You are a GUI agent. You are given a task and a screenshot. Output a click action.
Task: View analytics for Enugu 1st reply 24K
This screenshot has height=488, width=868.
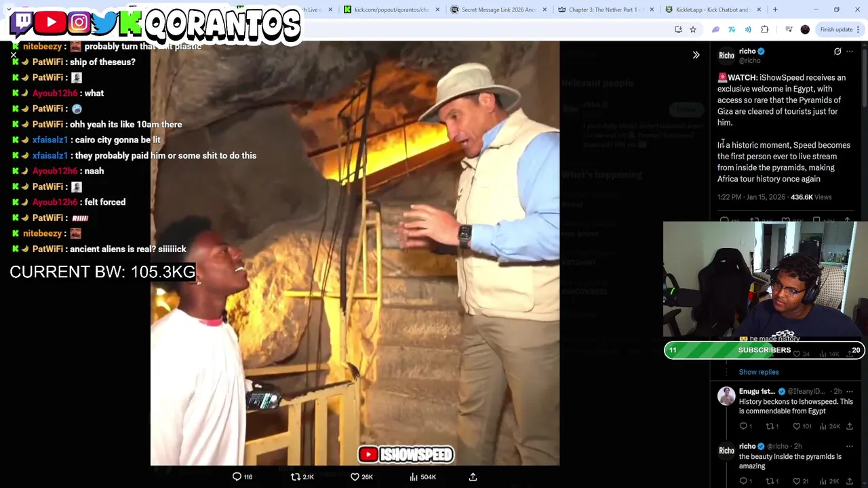coord(830,426)
